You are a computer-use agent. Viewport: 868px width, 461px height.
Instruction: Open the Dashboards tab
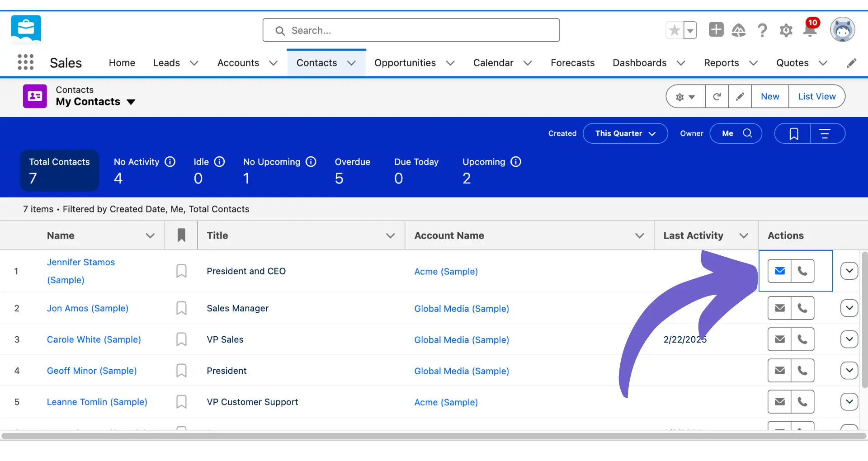click(x=639, y=63)
